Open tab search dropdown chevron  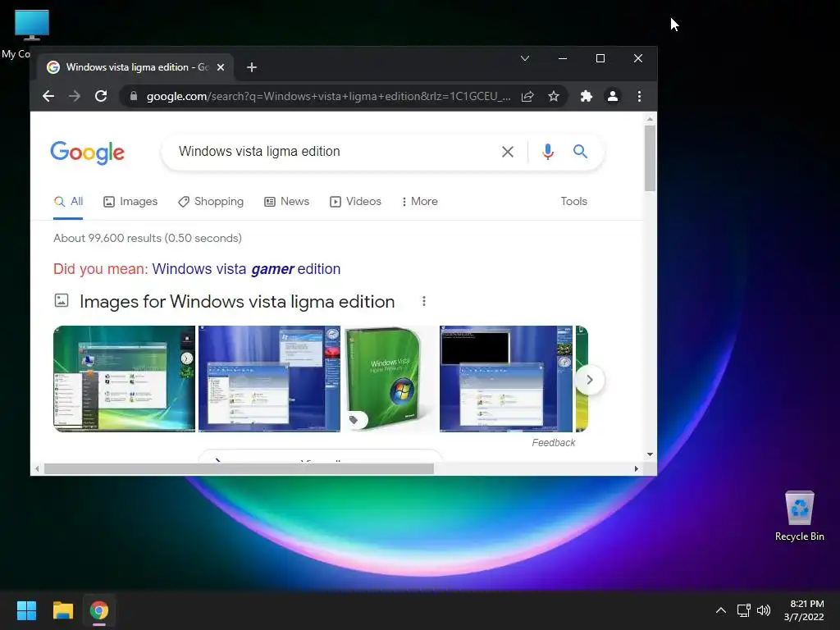525,58
